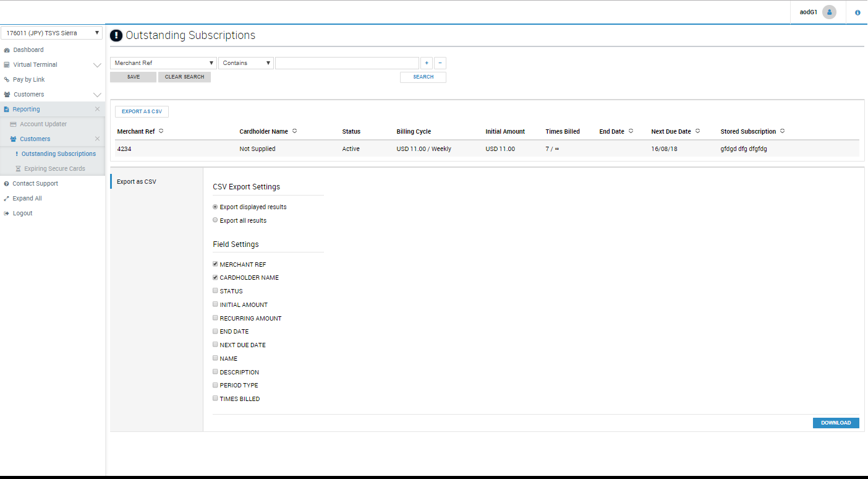The height and width of the screenshot is (479, 868).
Task: Close the Reporting section with X icon
Action: tap(97, 109)
